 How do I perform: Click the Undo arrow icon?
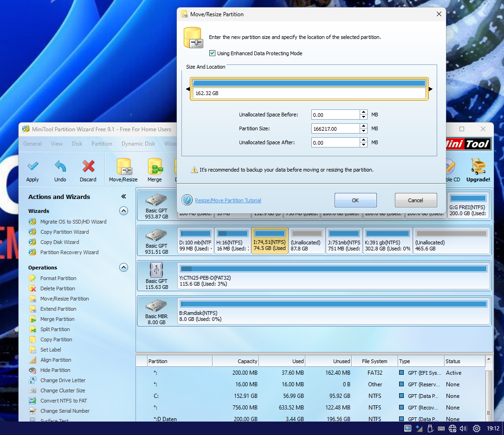[60, 166]
